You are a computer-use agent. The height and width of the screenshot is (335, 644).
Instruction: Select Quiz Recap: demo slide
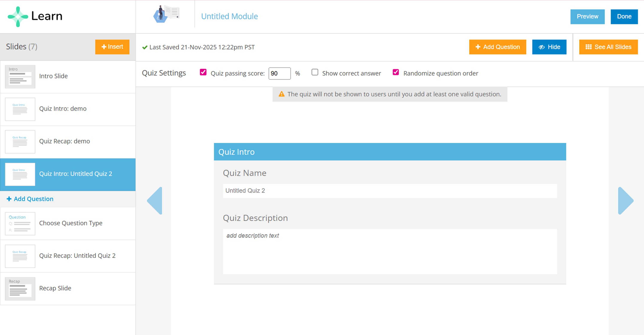pyautogui.click(x=64, y=141)
